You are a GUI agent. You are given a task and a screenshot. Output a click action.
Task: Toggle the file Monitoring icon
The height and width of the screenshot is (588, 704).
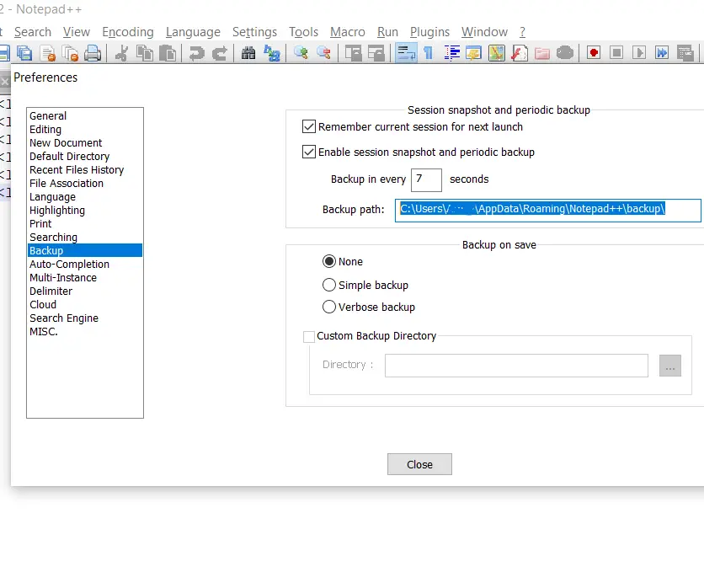pos(565,53)
